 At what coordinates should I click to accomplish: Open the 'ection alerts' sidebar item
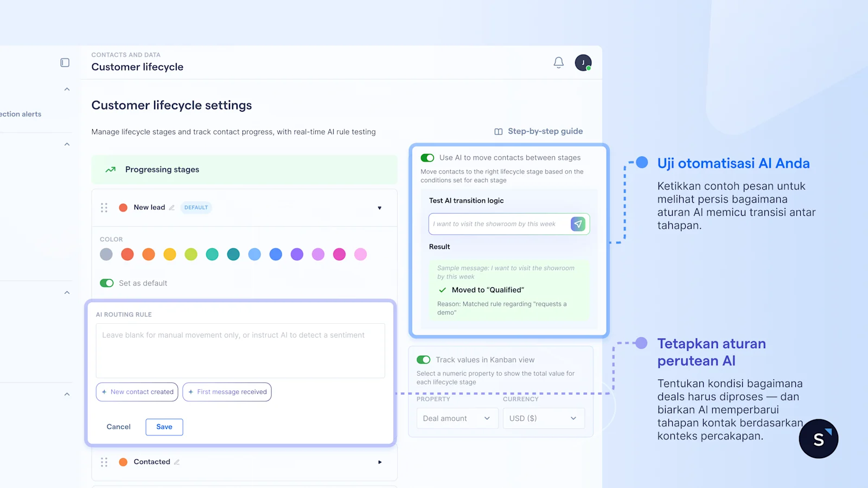21,114
